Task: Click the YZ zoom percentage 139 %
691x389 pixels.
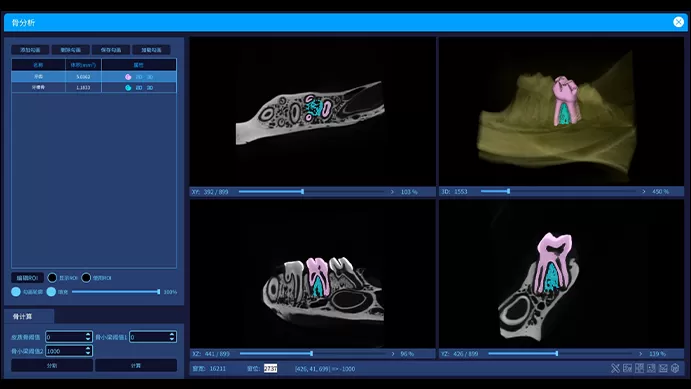Action: 657,354
